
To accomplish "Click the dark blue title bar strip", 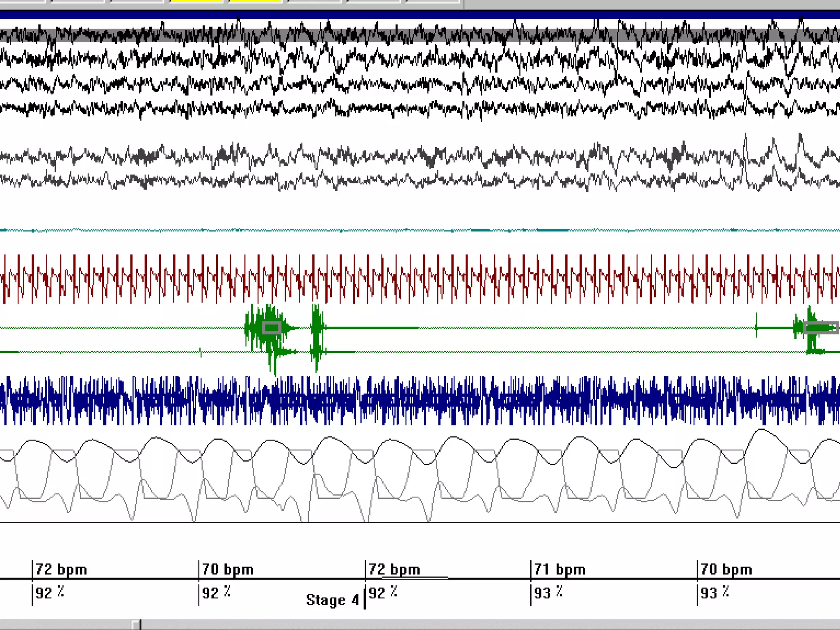I will [420, 15].
